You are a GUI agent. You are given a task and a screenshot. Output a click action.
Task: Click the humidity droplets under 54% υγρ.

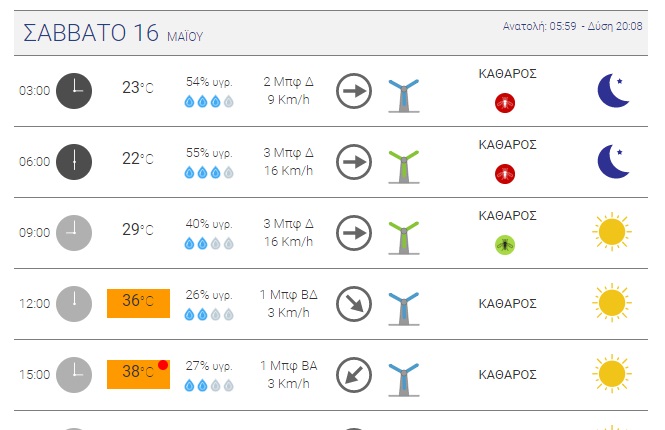209,101
